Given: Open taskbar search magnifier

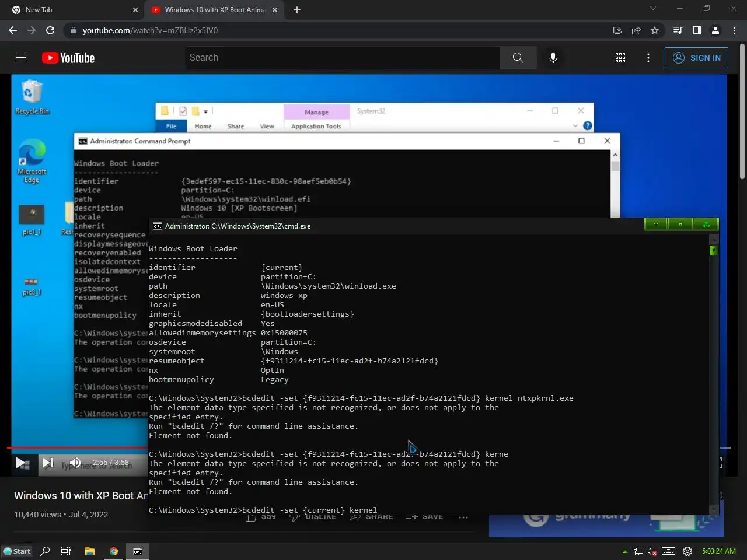Looking at the screenshot, I should pos(45,551).
